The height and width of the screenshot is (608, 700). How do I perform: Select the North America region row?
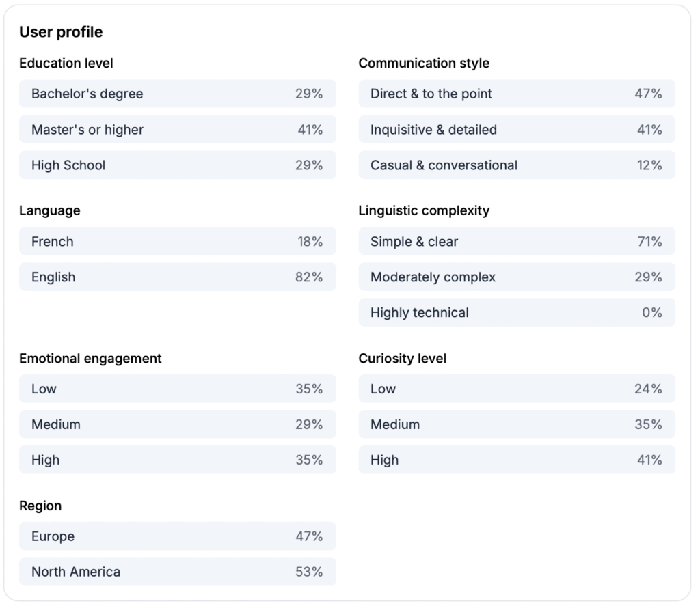(177, 572)
